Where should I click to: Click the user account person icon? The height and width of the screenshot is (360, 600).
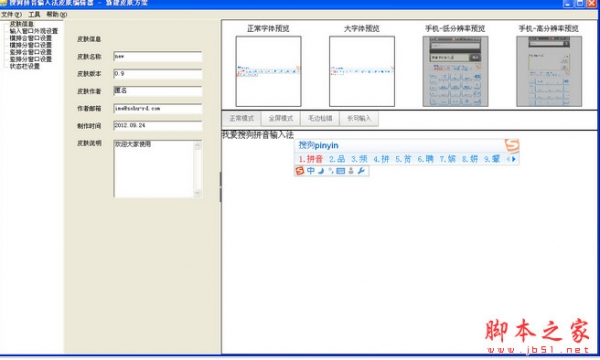(x=351, y=171)
